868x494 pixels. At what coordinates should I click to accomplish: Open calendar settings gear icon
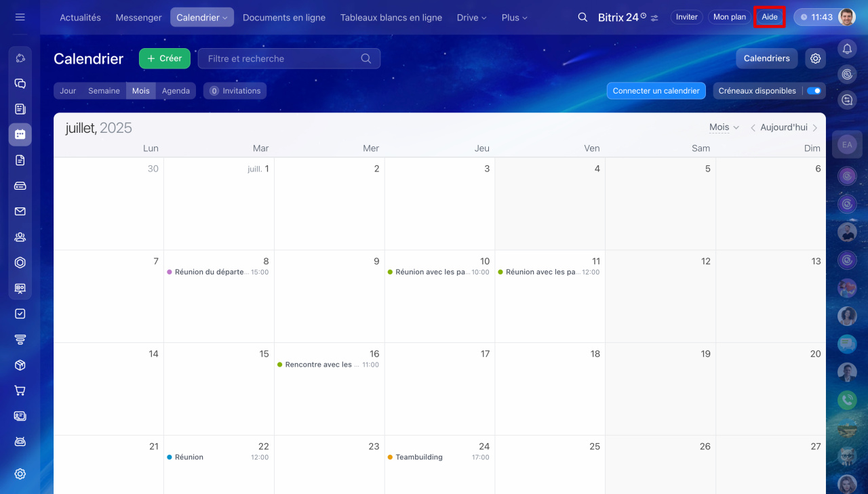coord(815,59)
